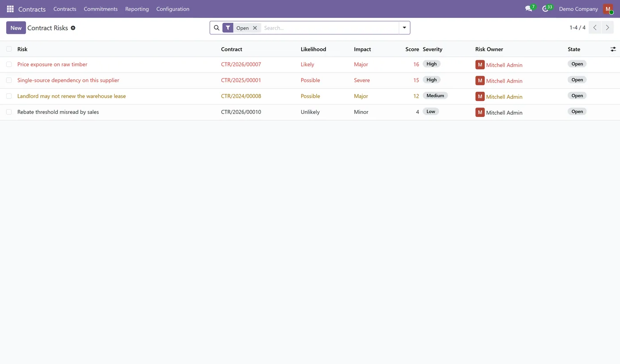Select the Single-source dependency row checkbox
The height and width of the screenshot is (364, 620).
coord(9,80)
